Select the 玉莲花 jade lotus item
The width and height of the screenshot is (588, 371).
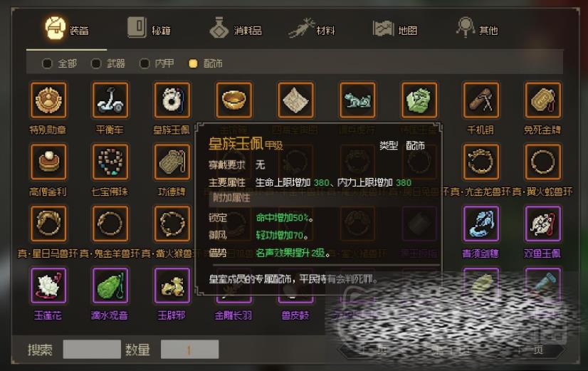(x=48, y=286)
